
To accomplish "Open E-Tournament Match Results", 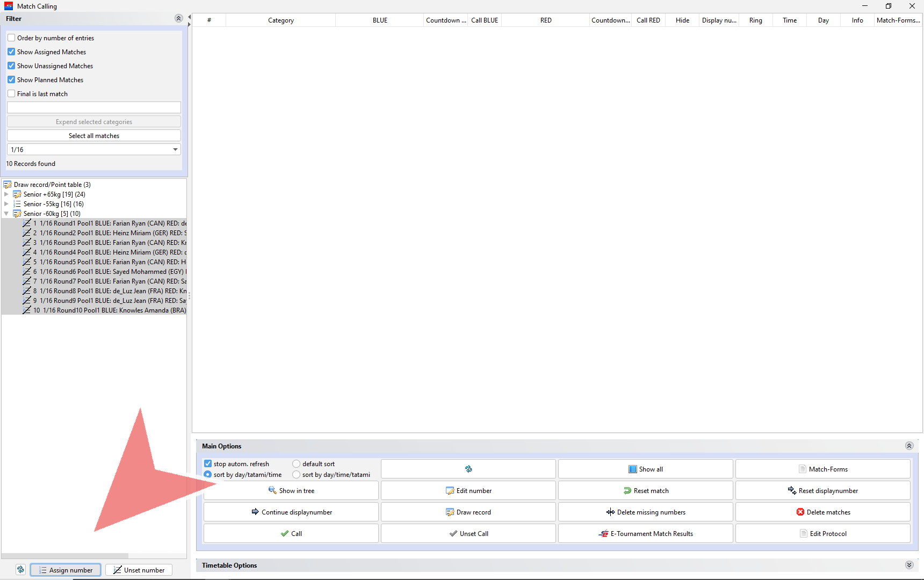I will click(645, 533).
